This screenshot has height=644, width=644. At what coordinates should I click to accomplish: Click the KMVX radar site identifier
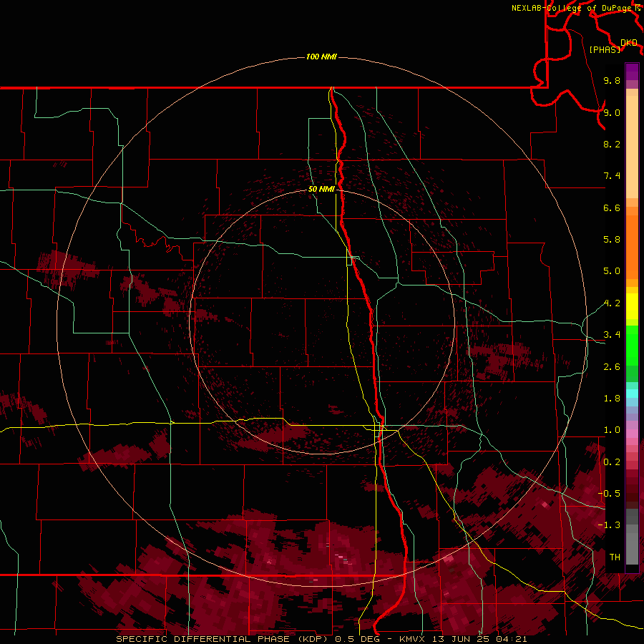(413, 639)
